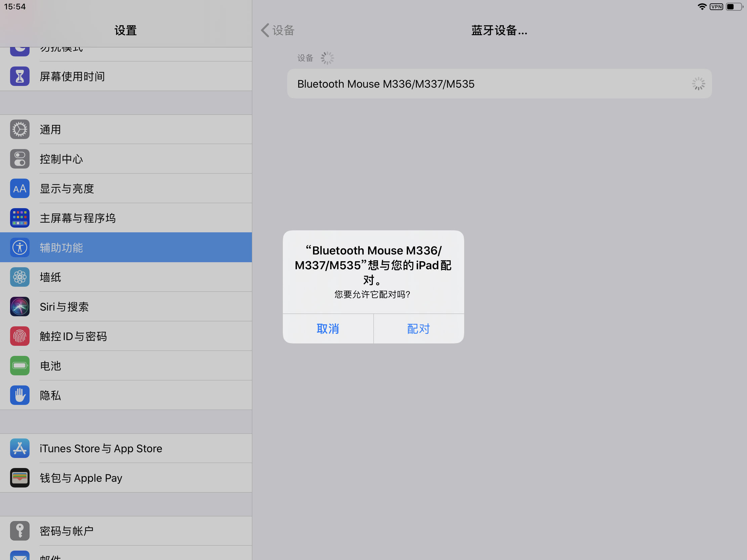The width and height of the screenshot is (747, 560).
Task: Go back using the 设备 back chevron
Action: [276, 30]
